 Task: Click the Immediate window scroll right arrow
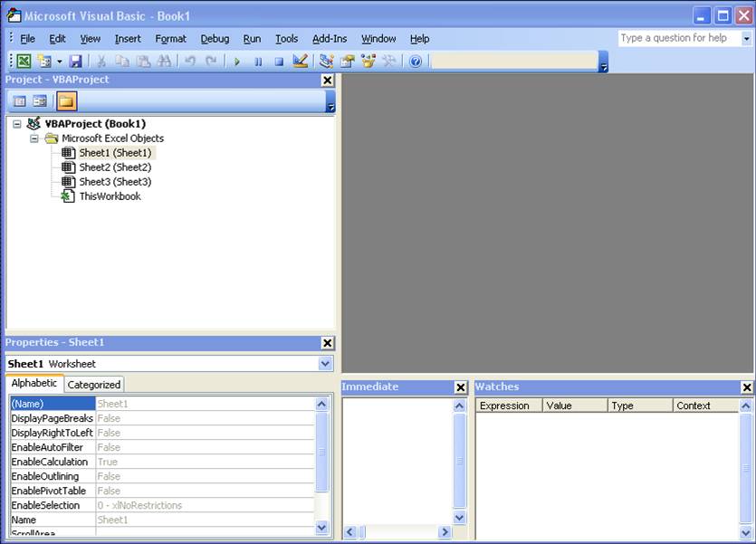[445, 532]
